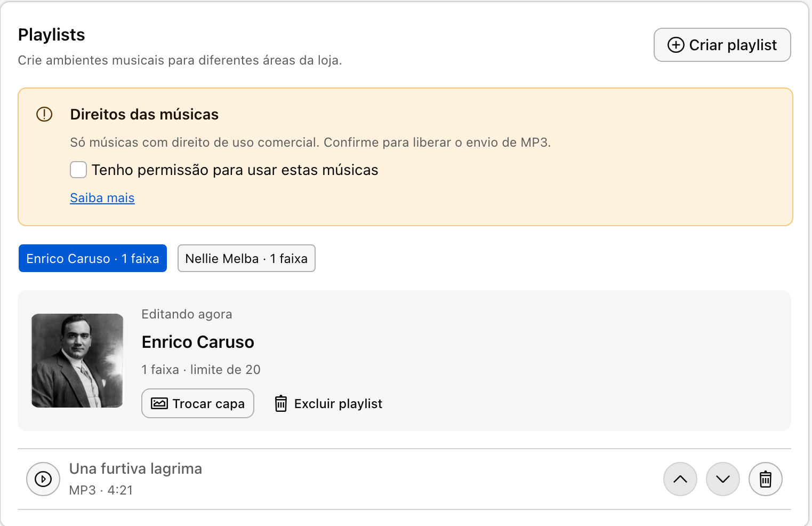This screenshot has width=812, height=526.
Task: Move Una furtiva lagrima down
Action: pyautogui.click(x=723, y=479)
